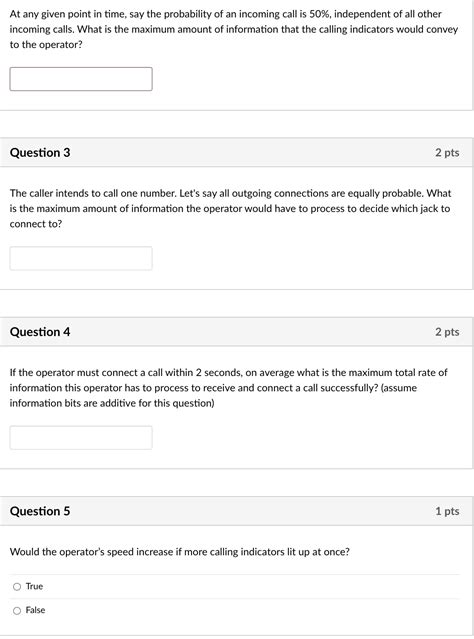Select the True radio button
Screen dimensions: 474x639
(17, 586)
